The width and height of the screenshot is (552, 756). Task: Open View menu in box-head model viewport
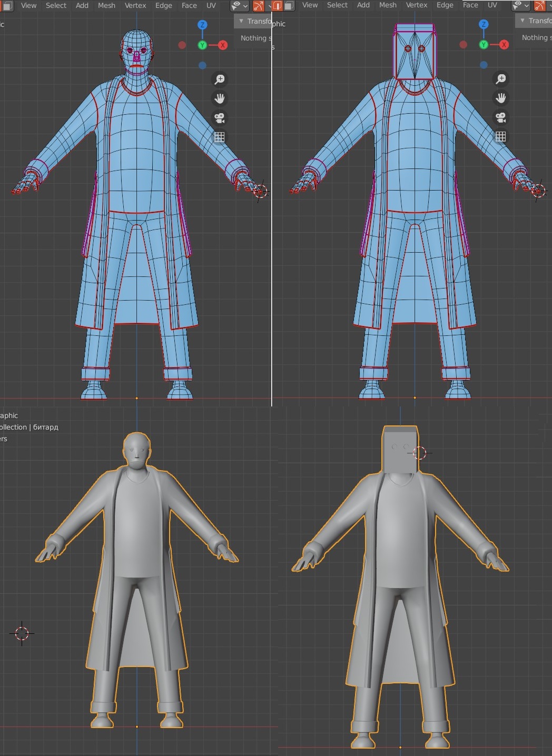pos(310,5)
